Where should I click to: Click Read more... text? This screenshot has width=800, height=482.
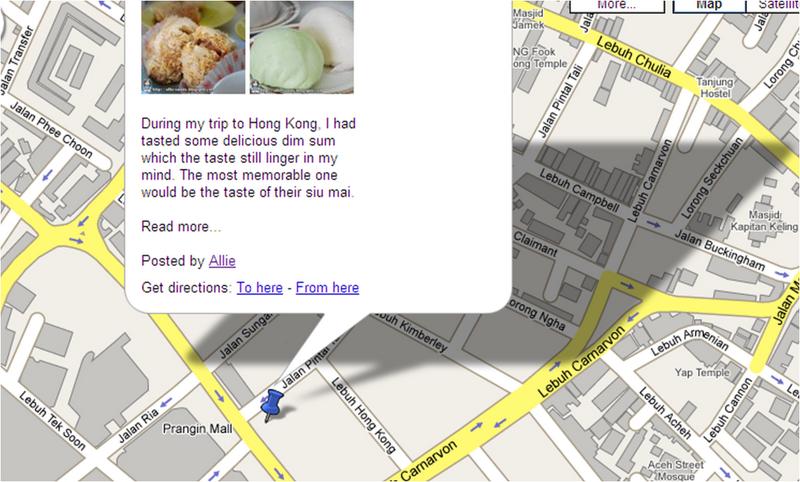[x=181, y=226]
